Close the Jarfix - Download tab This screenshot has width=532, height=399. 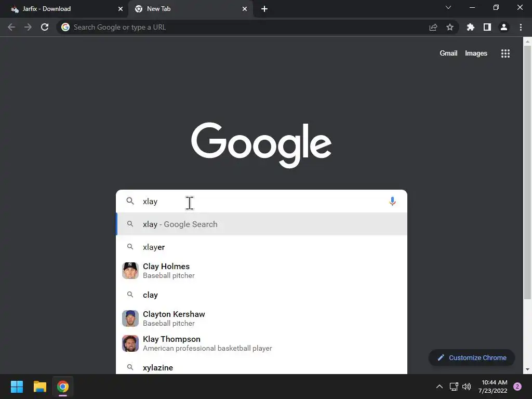click(x=121, y=9)
